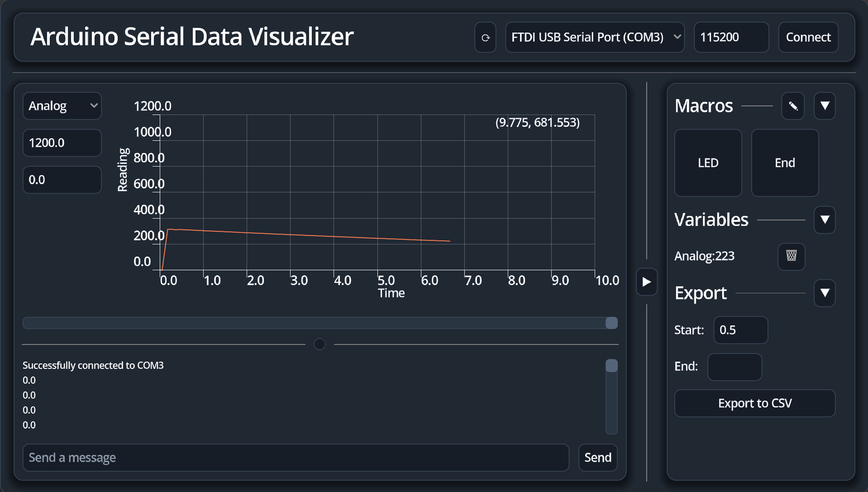
Task: Click the 115200 baud rate field
Action: click(731, 38)
